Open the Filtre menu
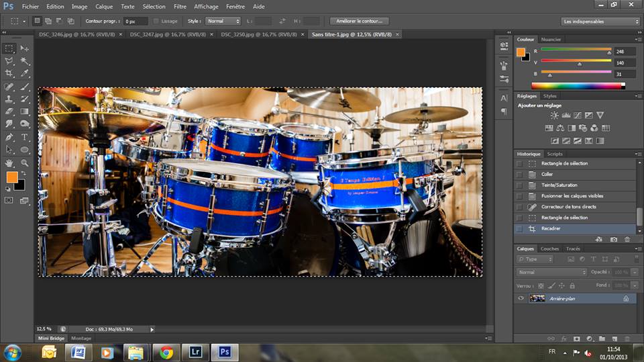 (x=180, y=6)
